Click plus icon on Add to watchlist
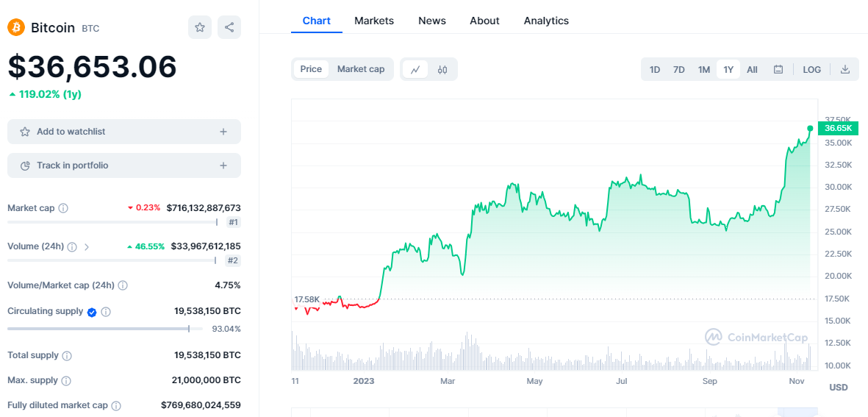This screenshot has height=417, width=868. [x=223, y=132]
